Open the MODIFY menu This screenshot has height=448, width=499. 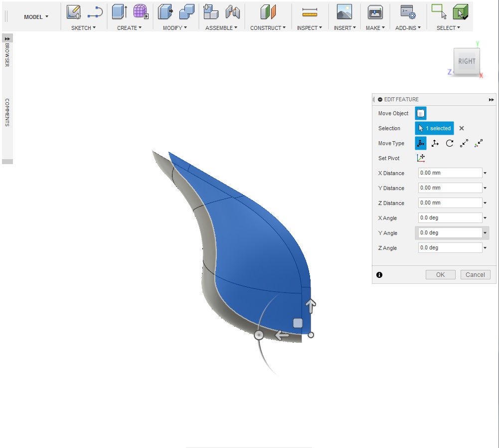[x=174, y=28]
